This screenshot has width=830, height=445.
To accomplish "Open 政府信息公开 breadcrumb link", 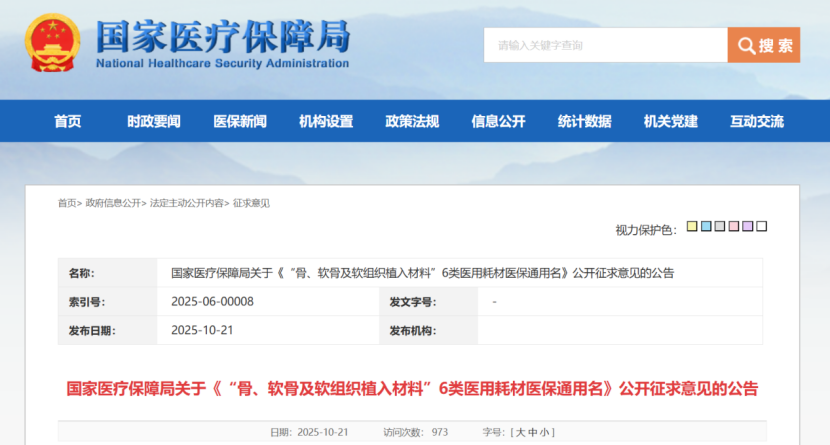I will click(113, 203).
